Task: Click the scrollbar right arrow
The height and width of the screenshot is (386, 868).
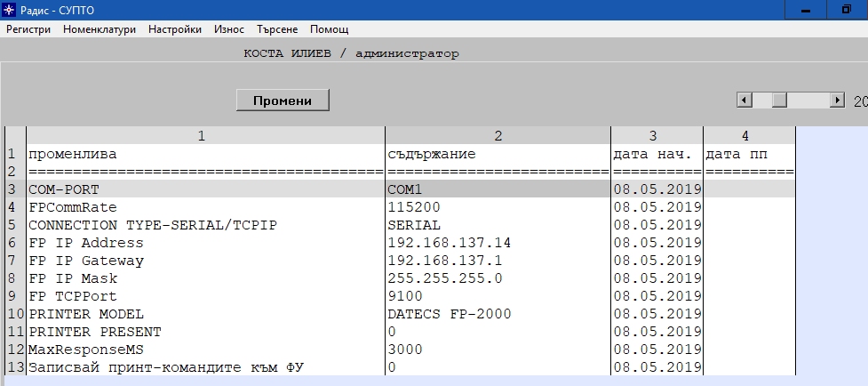Action: tap(837, 101)
